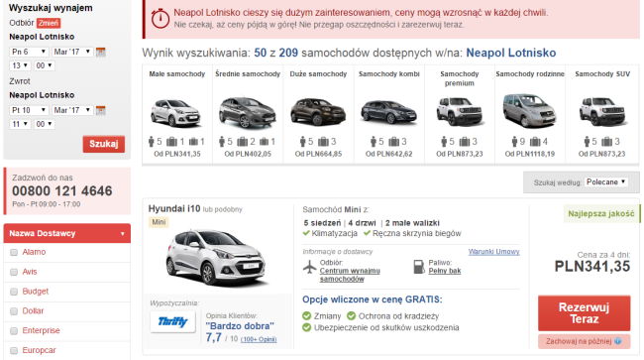The width and height of the screenshot is (644, 360).
Task: Open the return date calendar icon
Action: tap(101, 110)
